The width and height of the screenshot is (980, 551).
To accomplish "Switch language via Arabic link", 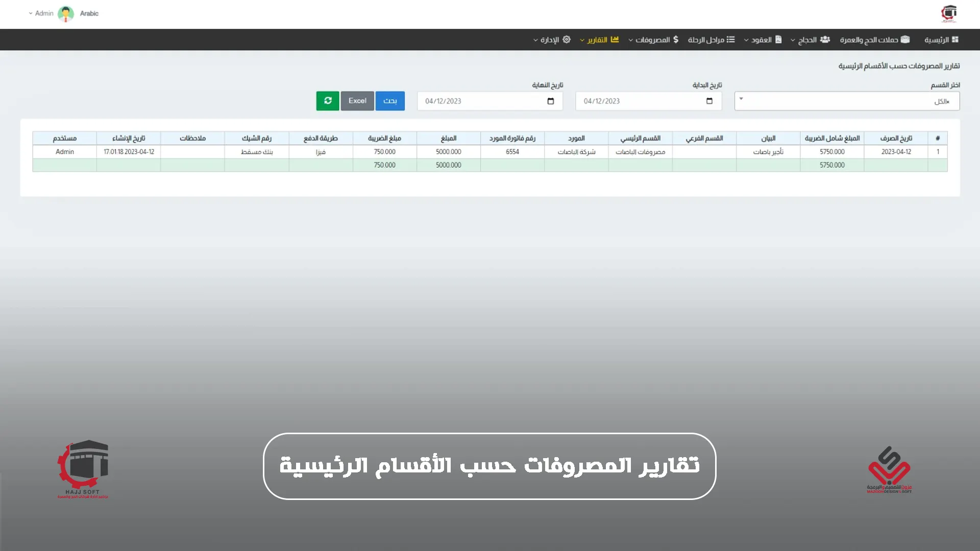I will point(89,14).
